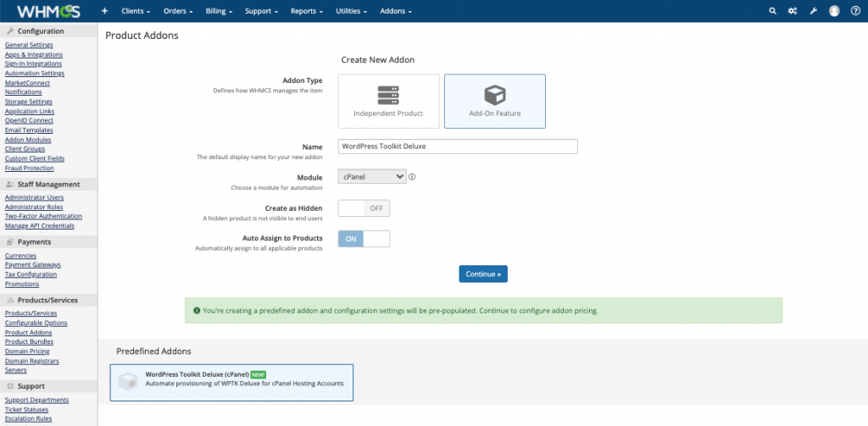Screen dimensions: 868x426
Task: Click the green NEW! badge
Action: [x=258, y=374]
